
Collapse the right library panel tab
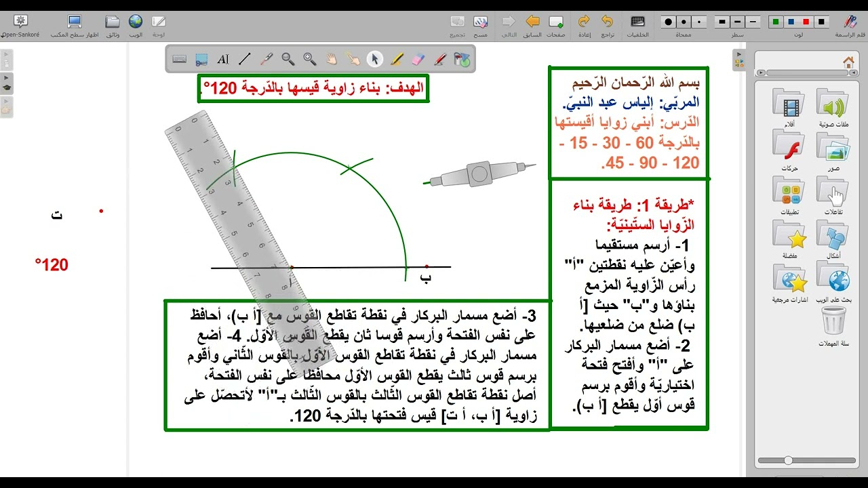tap(738, 60)
